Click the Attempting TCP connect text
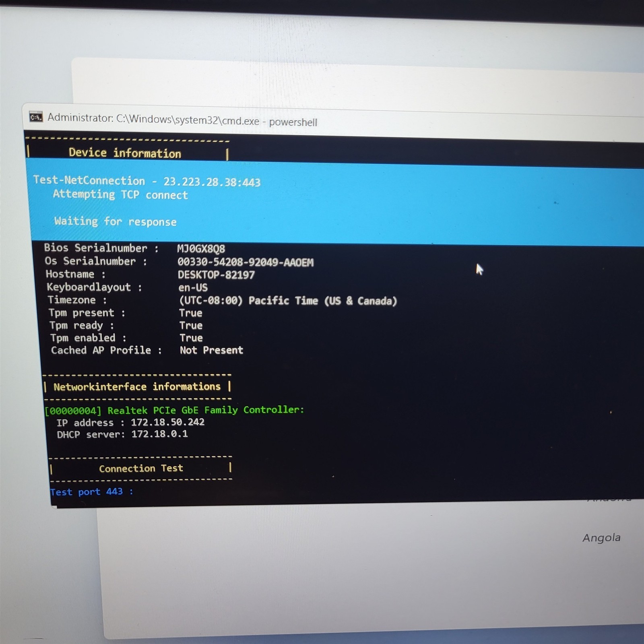644x644 pixels. point(120,195)
